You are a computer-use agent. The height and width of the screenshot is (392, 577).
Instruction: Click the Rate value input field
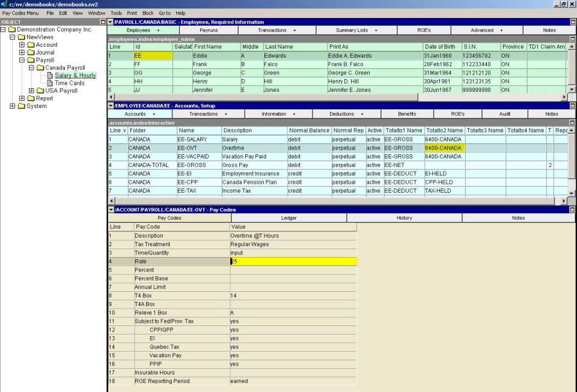click(293, 262)
